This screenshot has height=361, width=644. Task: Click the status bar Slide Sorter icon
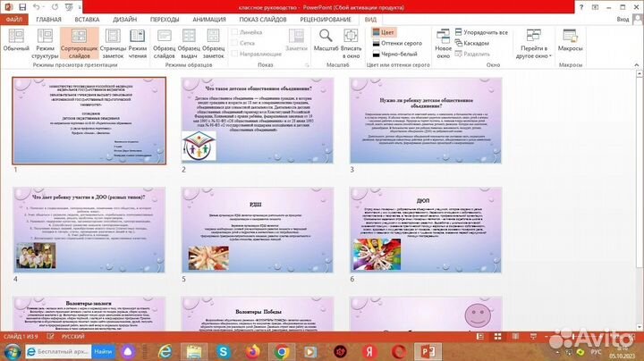pos(498,336)
